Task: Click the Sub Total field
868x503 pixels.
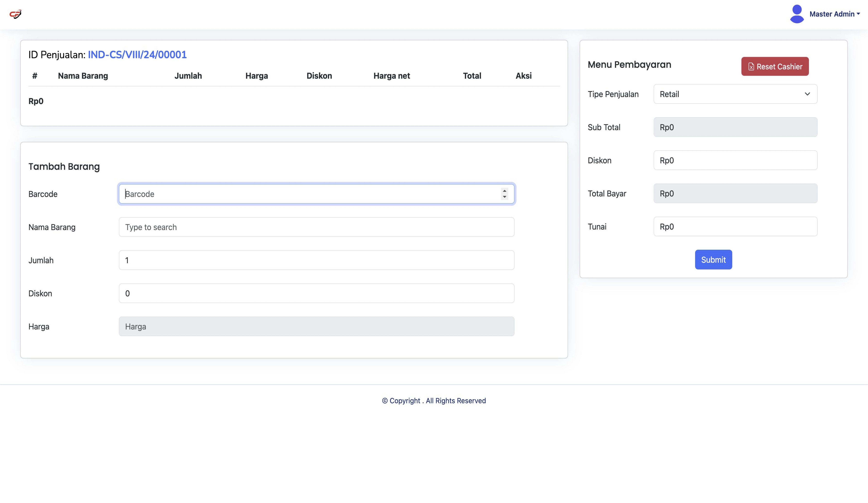Action: tap(735, 127)
